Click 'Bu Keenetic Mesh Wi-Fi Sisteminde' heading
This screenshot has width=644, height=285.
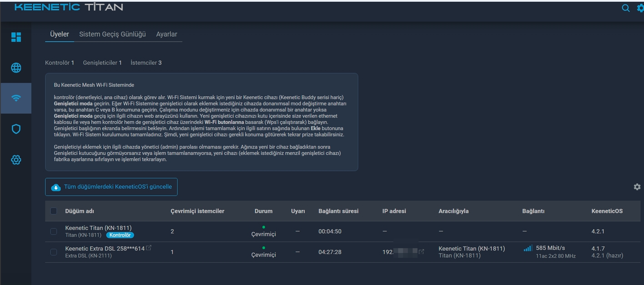(94, 85)
